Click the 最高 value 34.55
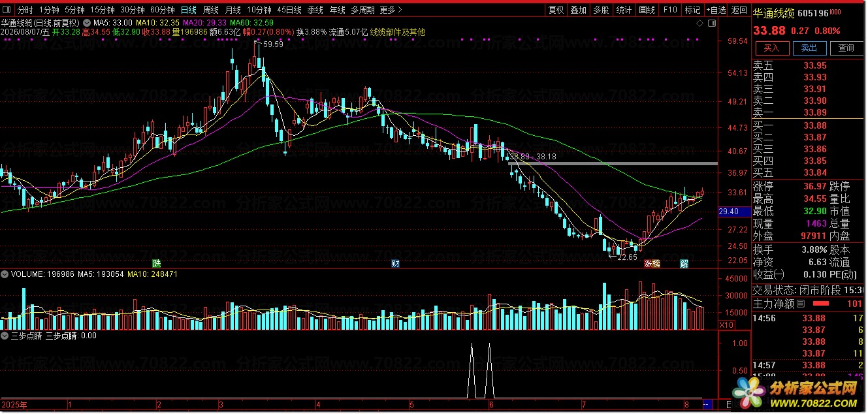The height and width of the screenshot is (414, 868). pyautogui.click(x=814, y=200)
